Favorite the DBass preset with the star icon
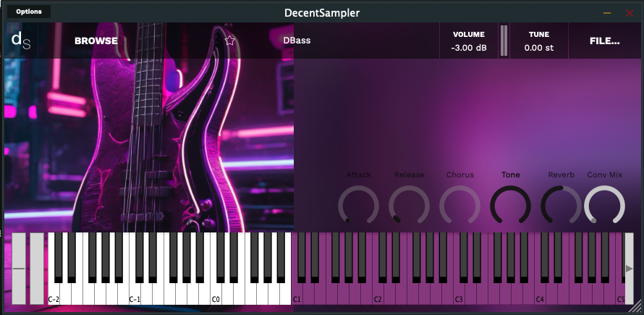Screen dimensions: 644x315 (229, 41)
